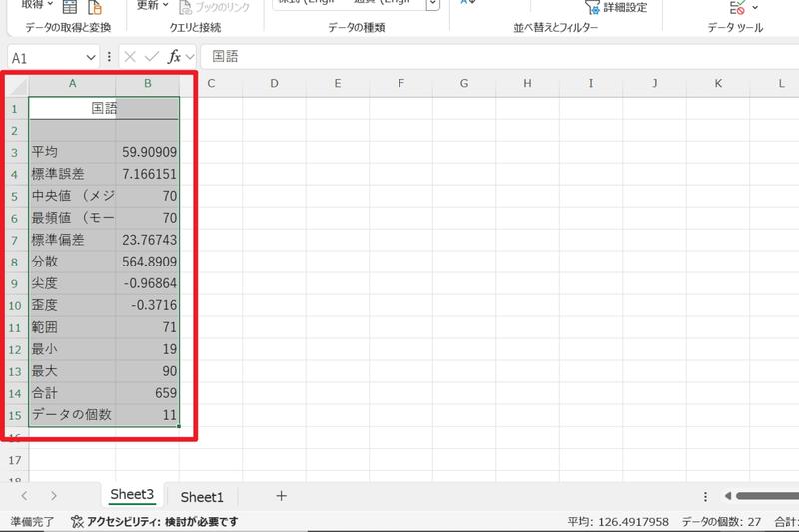Select the value -0.3716
The width and height of the screenshot is (799, 532).
tap(147, 305)
